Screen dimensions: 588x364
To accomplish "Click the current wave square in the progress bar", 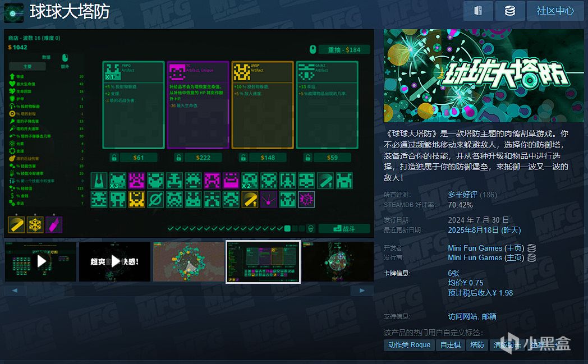I will 288,228.
